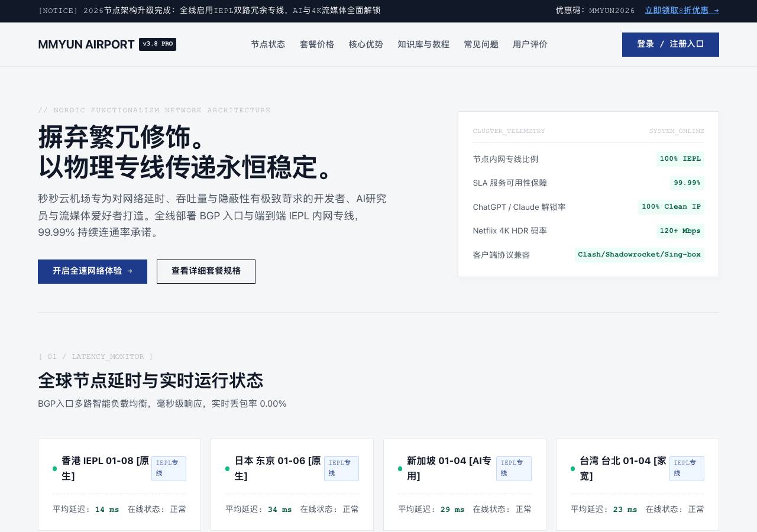Open 常见问题 in the navigation

point(481,44)
